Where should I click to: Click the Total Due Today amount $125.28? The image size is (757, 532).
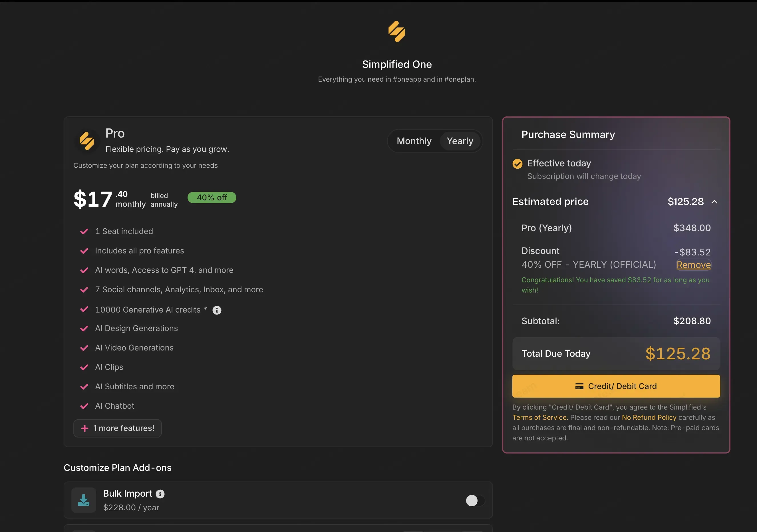pos(678,354)
